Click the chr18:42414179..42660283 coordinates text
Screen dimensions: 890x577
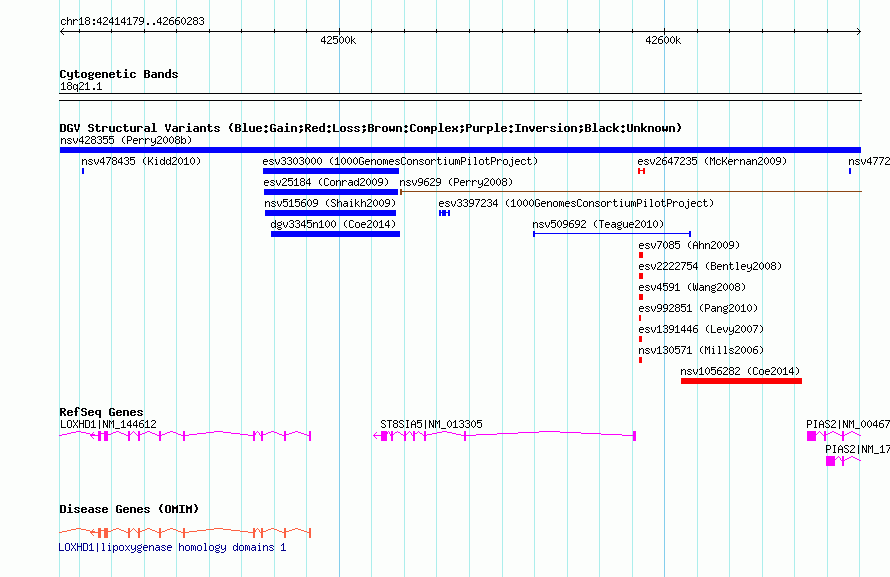pyautogui.click(x=132, y=21)
